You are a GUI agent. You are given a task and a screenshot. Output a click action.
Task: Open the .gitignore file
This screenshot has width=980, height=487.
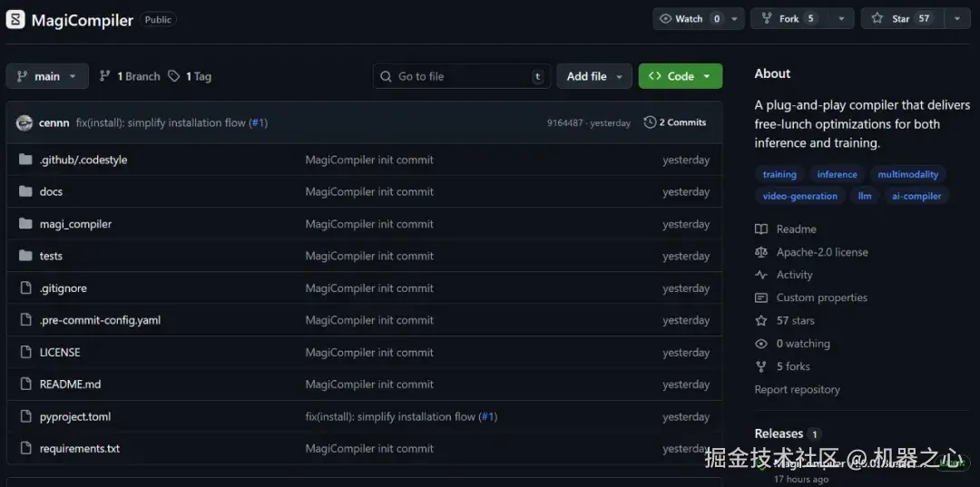coord(64,288)
